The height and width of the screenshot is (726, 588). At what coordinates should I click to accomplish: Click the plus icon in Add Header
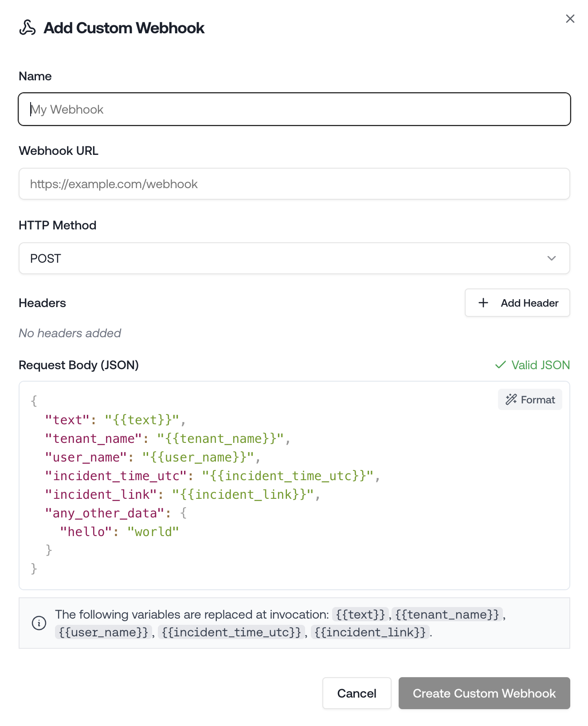(x=483, y=303)
